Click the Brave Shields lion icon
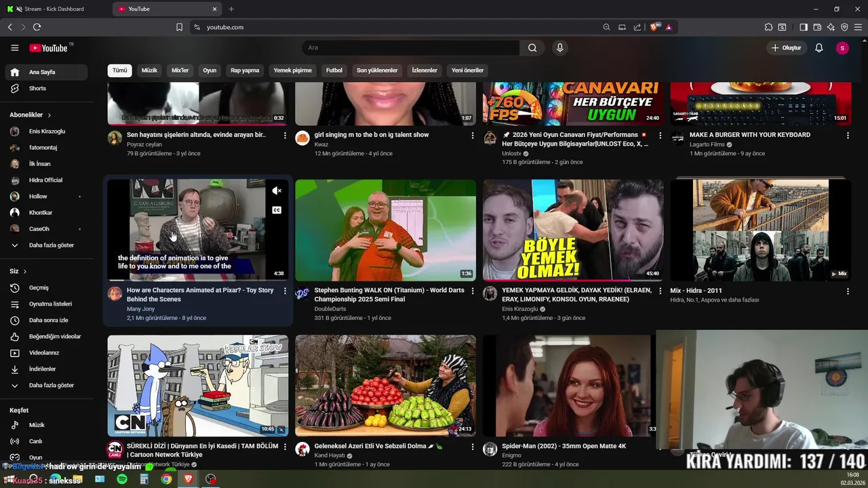Screen dimensions: 868x488 [x=654, y=27]
